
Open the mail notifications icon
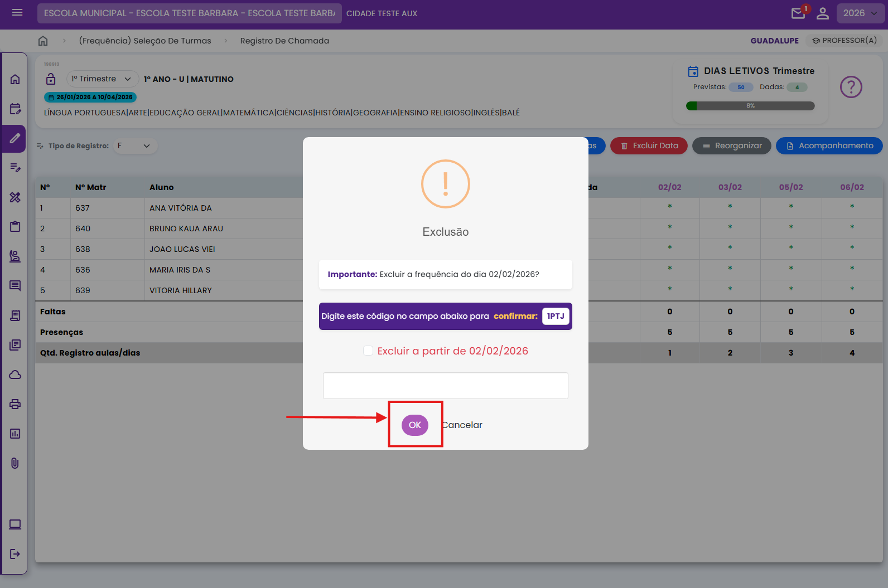pyautogui.click(x=798, y=13)
